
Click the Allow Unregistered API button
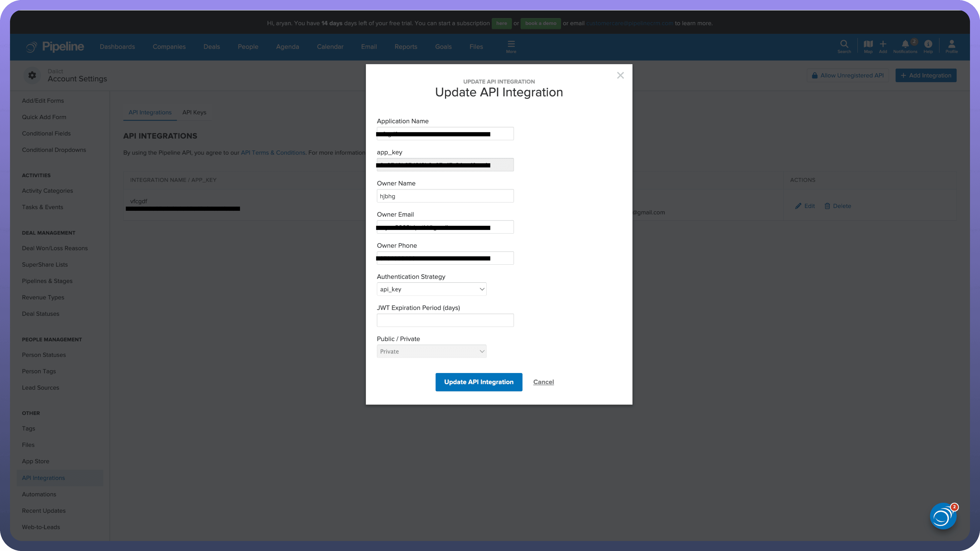point(847,75)
